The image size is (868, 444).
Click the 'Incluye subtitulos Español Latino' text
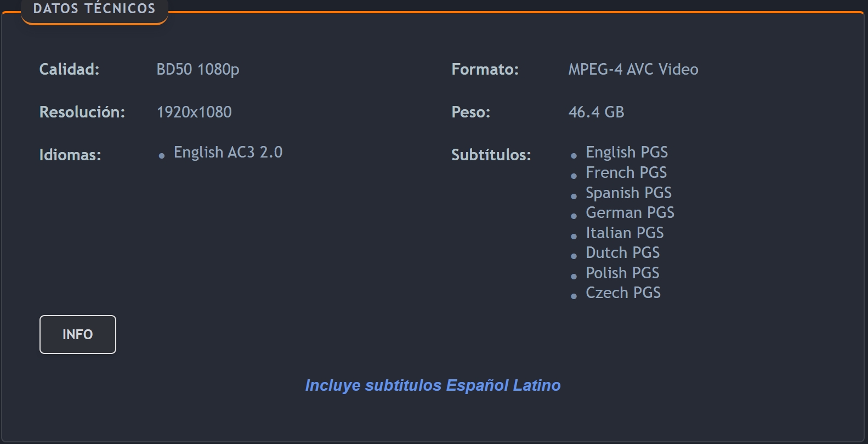pyautogui.click(x=433, y=385)
